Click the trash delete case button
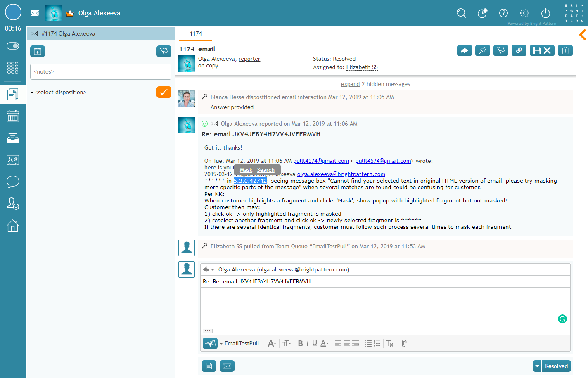This screenshot has width=588, height=378. 565,50
